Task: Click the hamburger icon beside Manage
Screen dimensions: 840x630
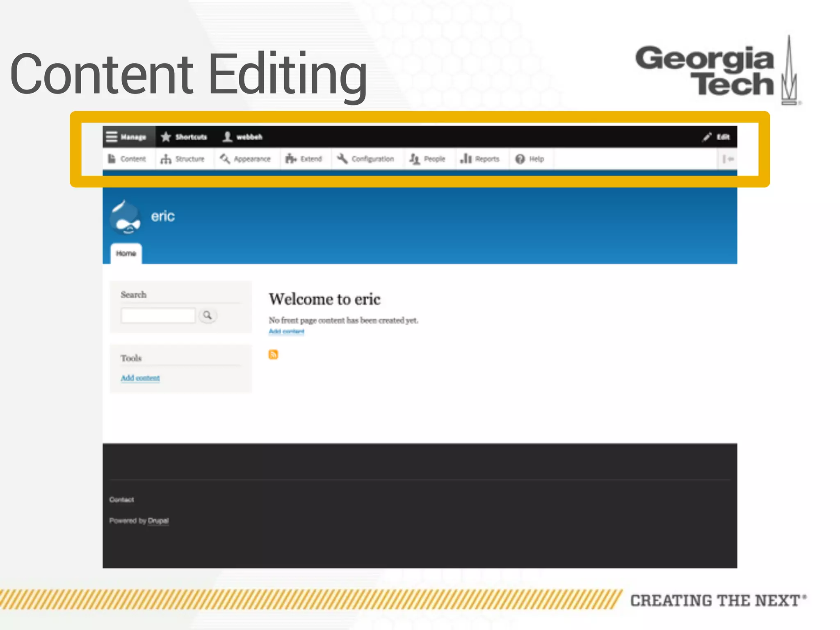Action: 112,137
